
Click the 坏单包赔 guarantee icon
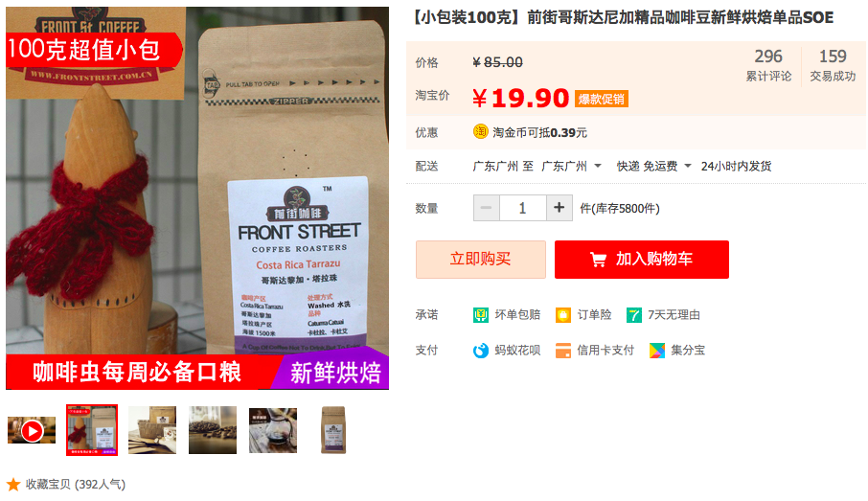click(481, 315)
